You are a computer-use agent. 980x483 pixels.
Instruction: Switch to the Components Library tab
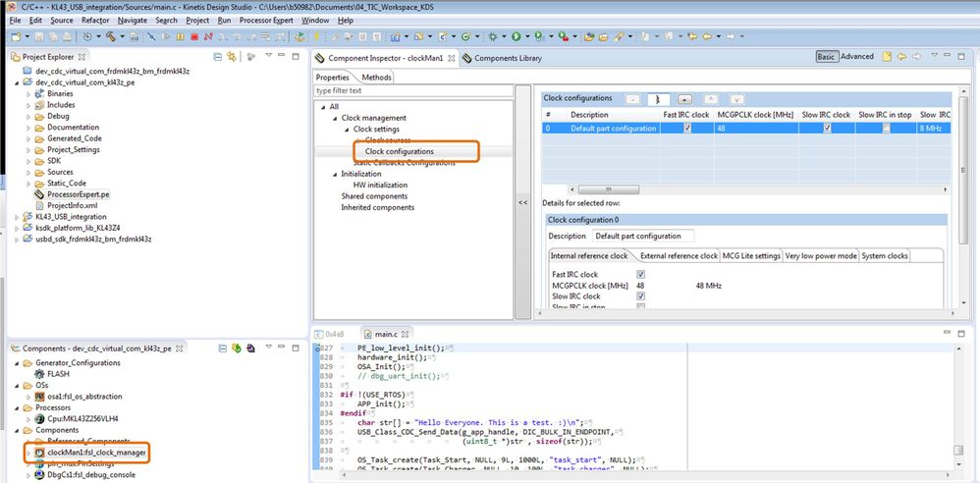point(502,58)
